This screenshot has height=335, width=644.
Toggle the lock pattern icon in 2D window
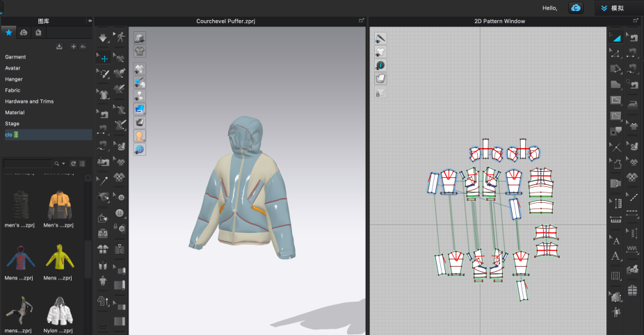380,92
